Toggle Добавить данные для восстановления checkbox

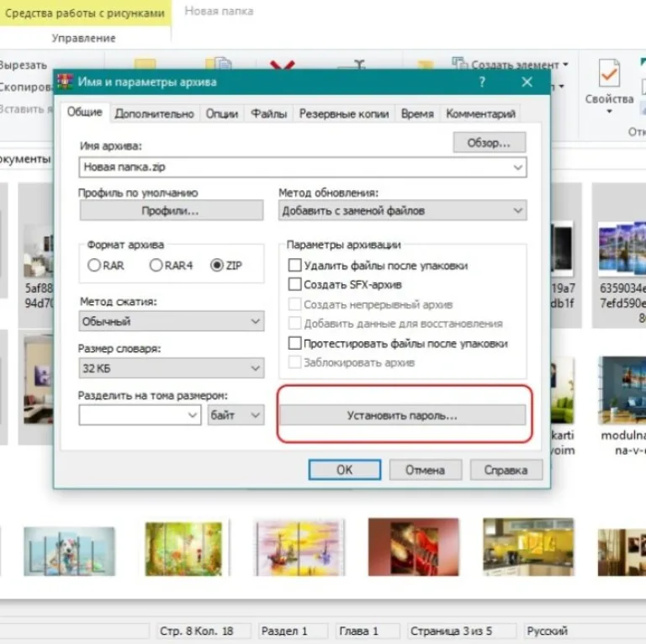(294, 323)
